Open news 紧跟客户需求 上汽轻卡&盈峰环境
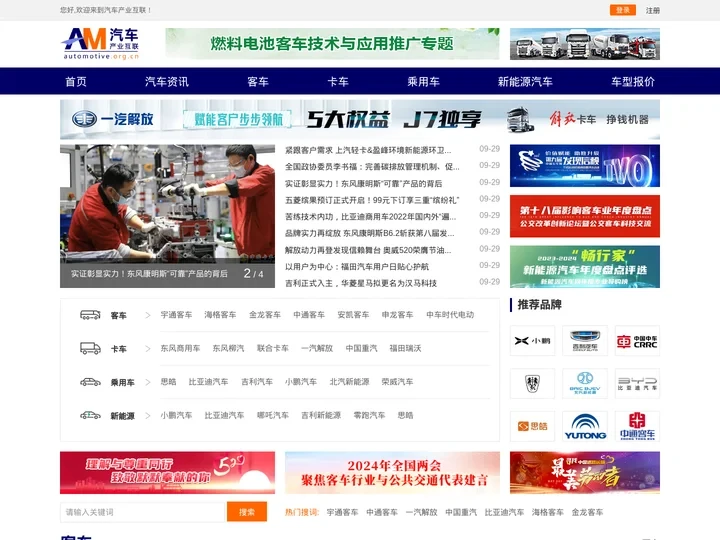Image resolution: width=720 pixels, height=540 pixels. (x=368, y=150)
